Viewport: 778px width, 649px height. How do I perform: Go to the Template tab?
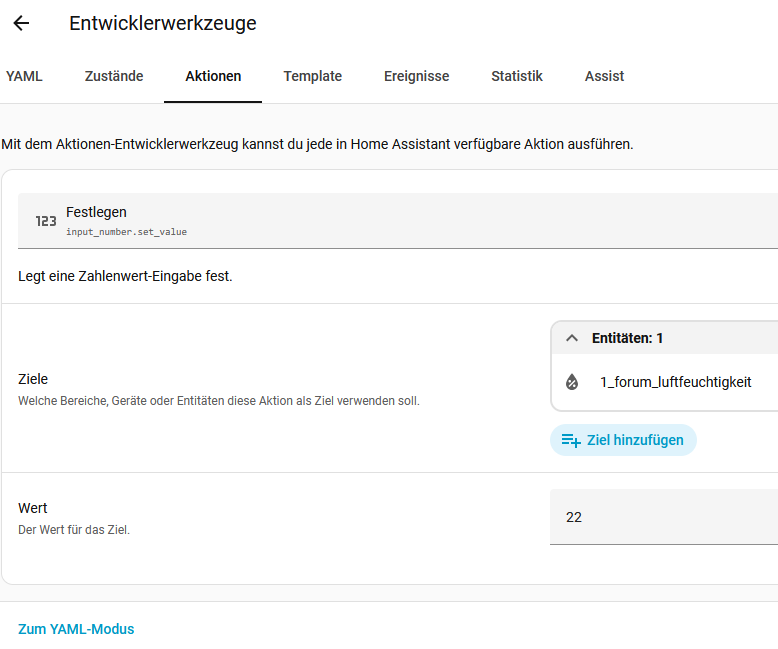pos(313,76)
